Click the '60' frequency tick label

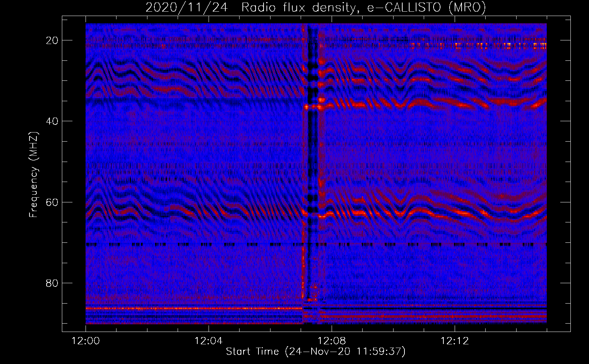tap(52, 202)
